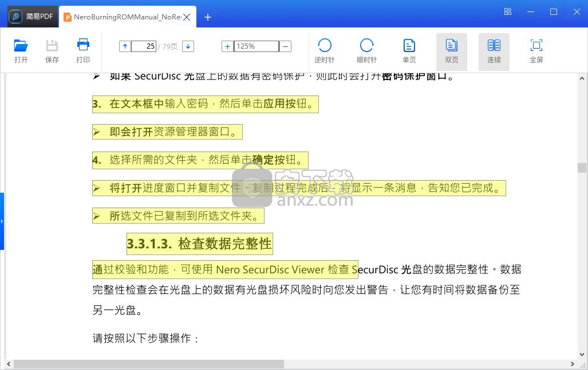Click the text 另一光盘。

point(117,311)
